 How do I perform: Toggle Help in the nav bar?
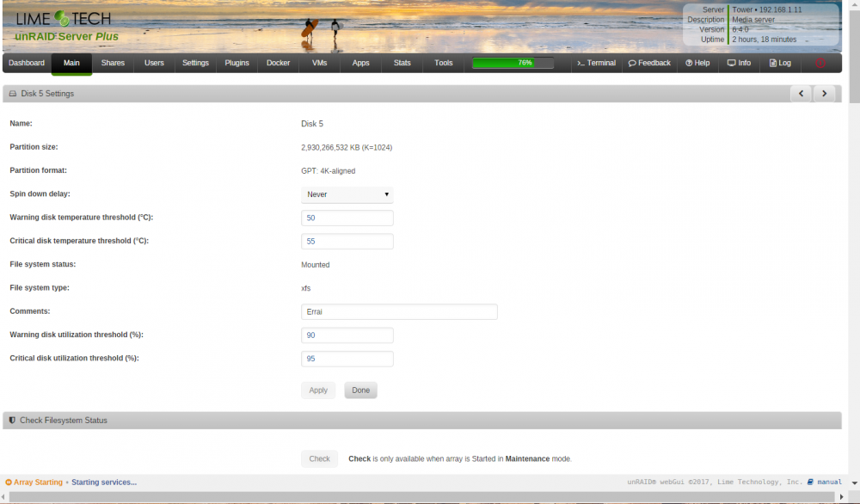[697, 63]
